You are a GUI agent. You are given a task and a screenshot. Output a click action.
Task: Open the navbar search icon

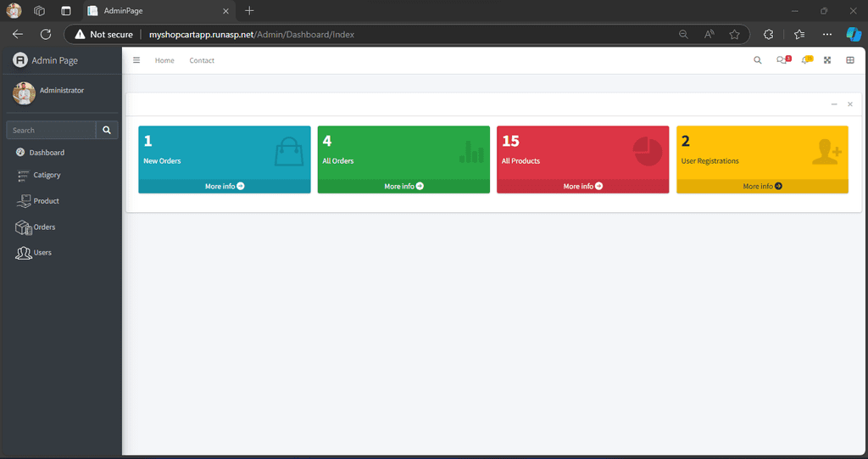(757, 60)
